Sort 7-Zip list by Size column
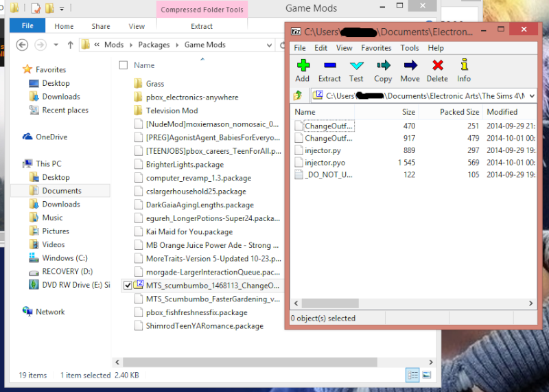Screen dimensions: 549x392 386,112
